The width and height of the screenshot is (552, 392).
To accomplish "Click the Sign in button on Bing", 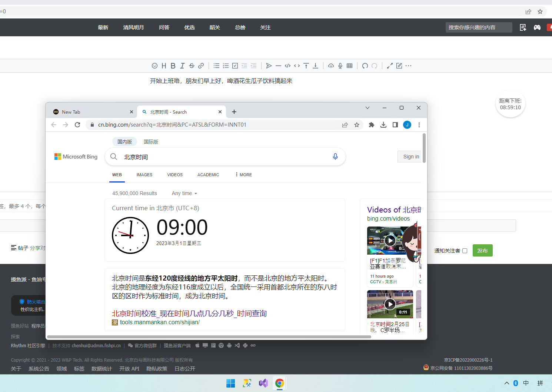I will (410, 157).
